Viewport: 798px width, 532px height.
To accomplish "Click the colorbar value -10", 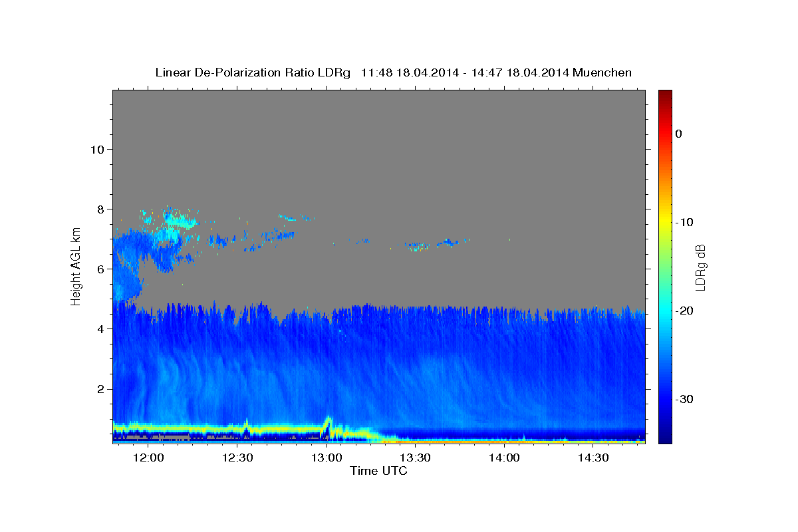I will click(x=684, y=222).
